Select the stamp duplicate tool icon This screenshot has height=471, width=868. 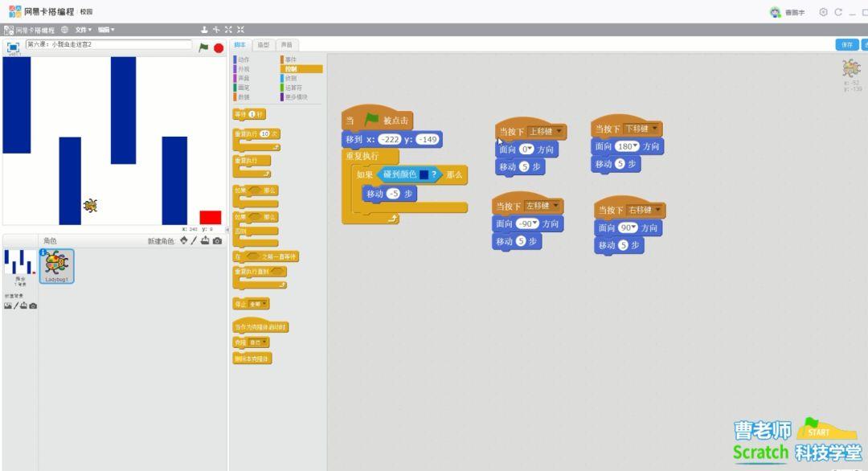click(204, 30)
